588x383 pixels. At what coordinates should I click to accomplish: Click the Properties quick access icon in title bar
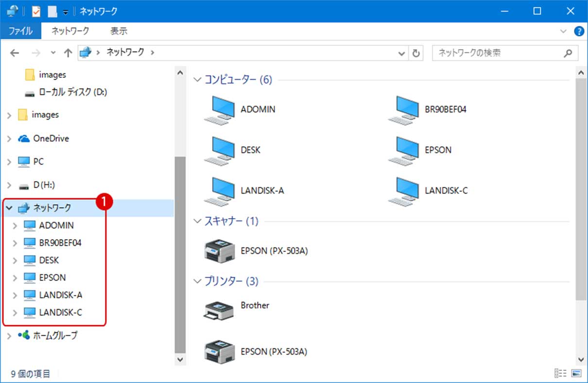pos(36,11)
